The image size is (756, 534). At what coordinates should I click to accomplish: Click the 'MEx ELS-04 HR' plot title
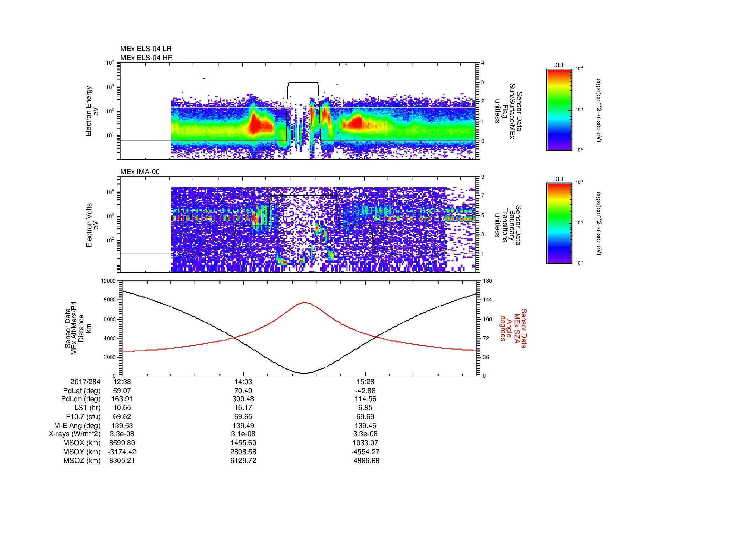point(146,58)
